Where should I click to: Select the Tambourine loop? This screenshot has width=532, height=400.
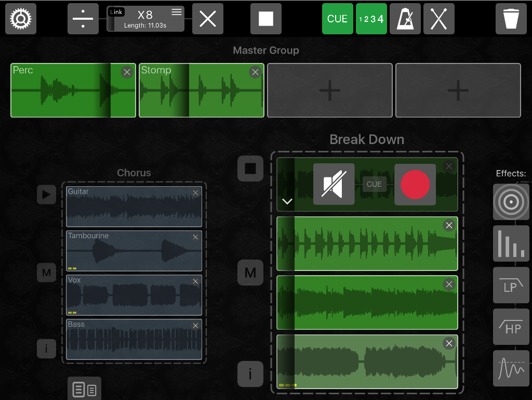(x=134, y=251)
